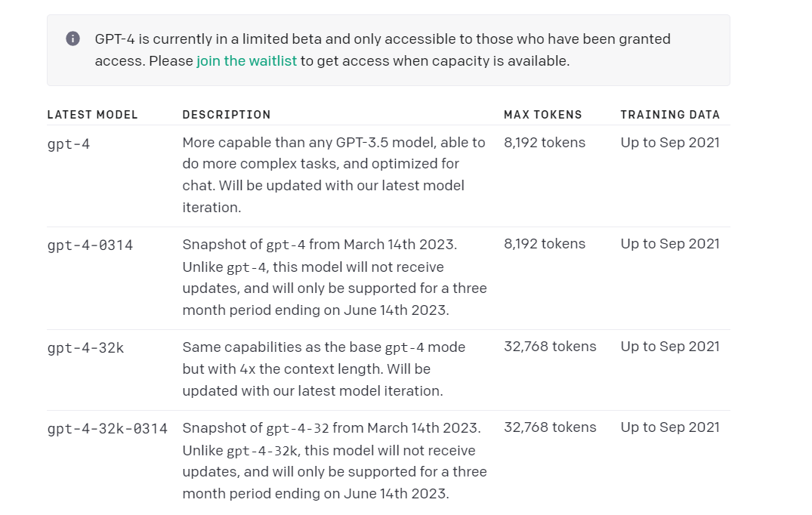
Task: Click the MAX TOKENS column header
Action: 542,115
